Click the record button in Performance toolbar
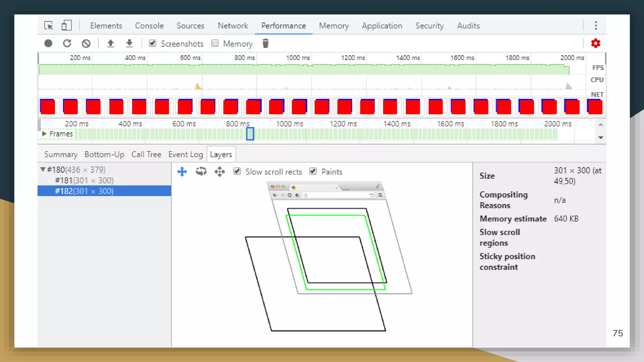 (48, 43)
